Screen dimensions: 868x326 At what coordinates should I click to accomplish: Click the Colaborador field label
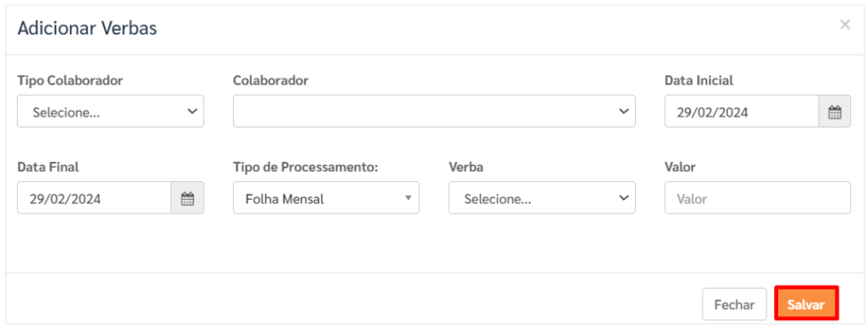(270, 80)
